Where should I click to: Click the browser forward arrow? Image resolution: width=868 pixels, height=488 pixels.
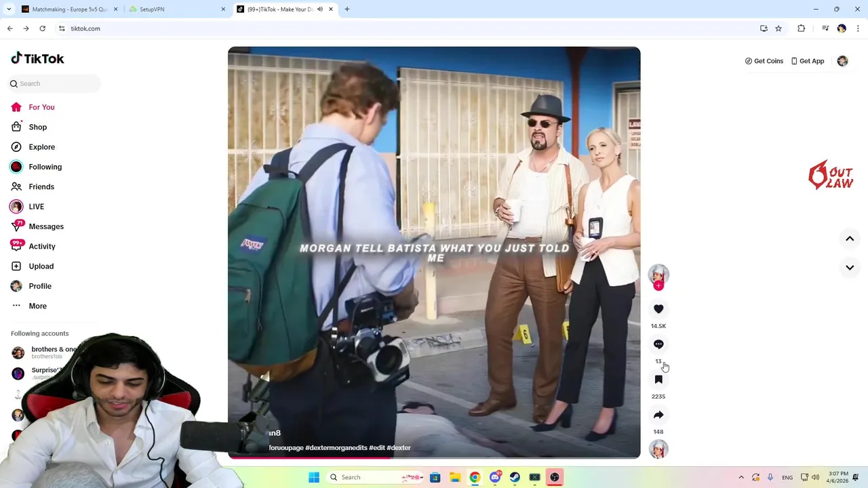26,28
